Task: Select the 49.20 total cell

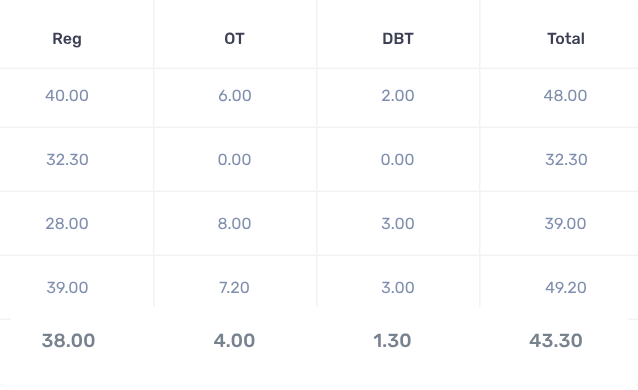Action: tap(566, 287)
